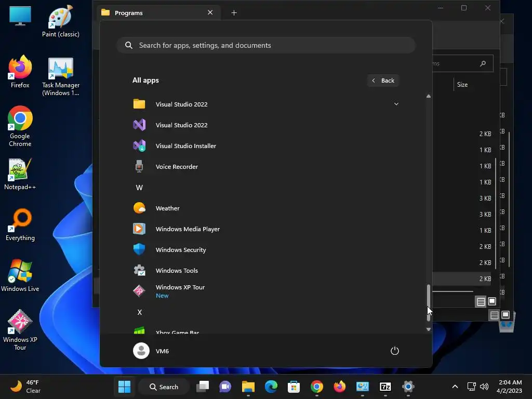The height and width of the screenshot is (399, 532).
Task: Click the All apps list scrollbar thumb
Action: (429, 303)
